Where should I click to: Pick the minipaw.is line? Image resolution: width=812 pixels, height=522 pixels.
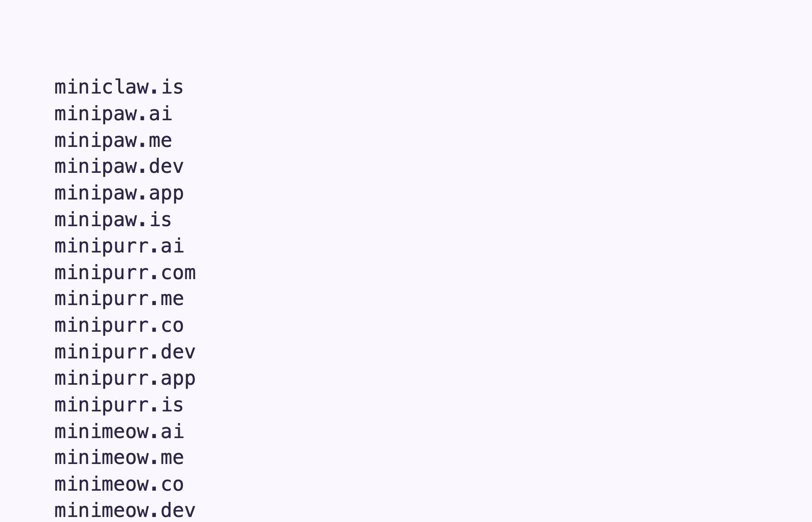[113, 220]
